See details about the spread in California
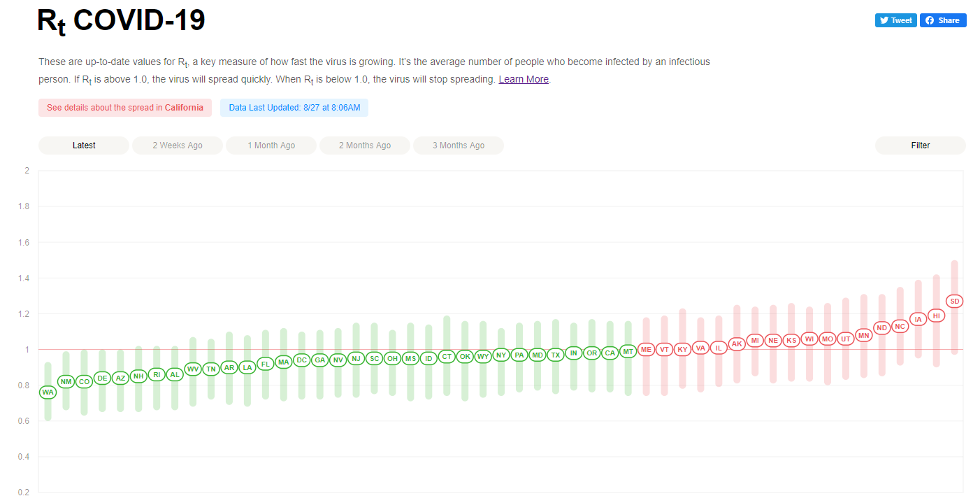The height and width of the screenshot is (503, 980). [x=125, y=108]
